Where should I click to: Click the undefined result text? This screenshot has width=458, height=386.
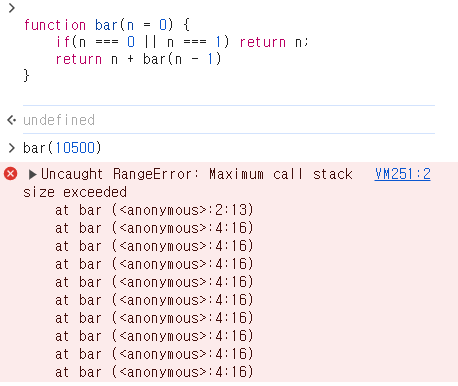point(59,120)
